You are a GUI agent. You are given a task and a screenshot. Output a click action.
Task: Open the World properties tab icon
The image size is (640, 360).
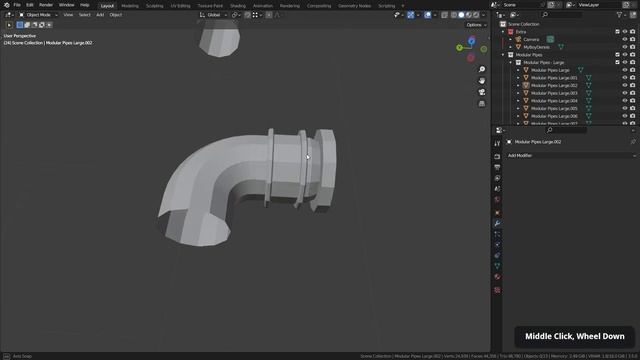pyautogui.click(x=497, y=200)
